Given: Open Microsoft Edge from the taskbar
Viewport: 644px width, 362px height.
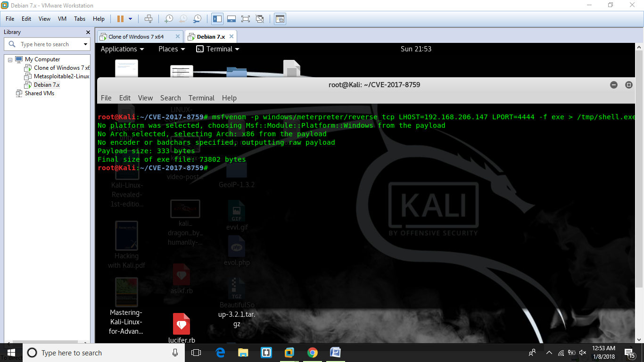Looking at the screenshot, I should 220,353.
